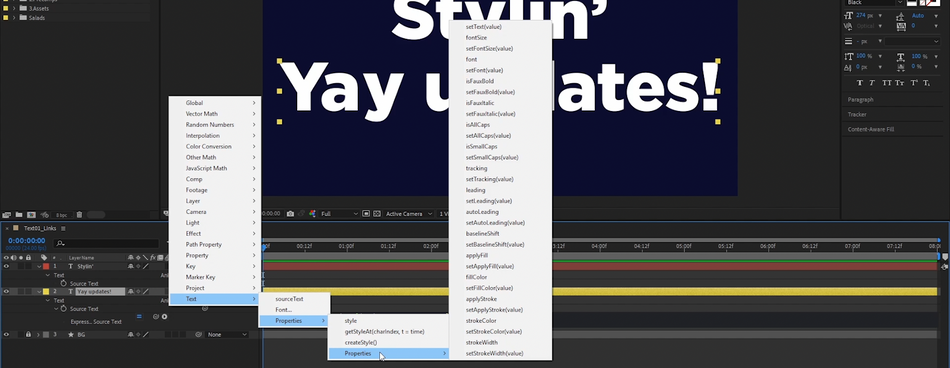Open the font style Black dropdown
The width and height of the screenshot is (950, 368).
click(x=874, y=2)
